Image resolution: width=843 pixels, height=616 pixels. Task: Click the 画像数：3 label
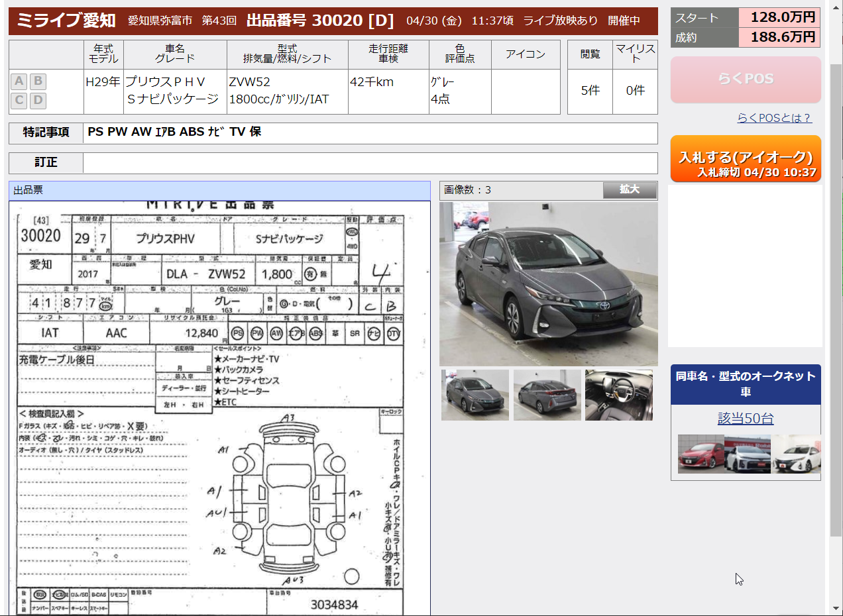click(468, 190)
